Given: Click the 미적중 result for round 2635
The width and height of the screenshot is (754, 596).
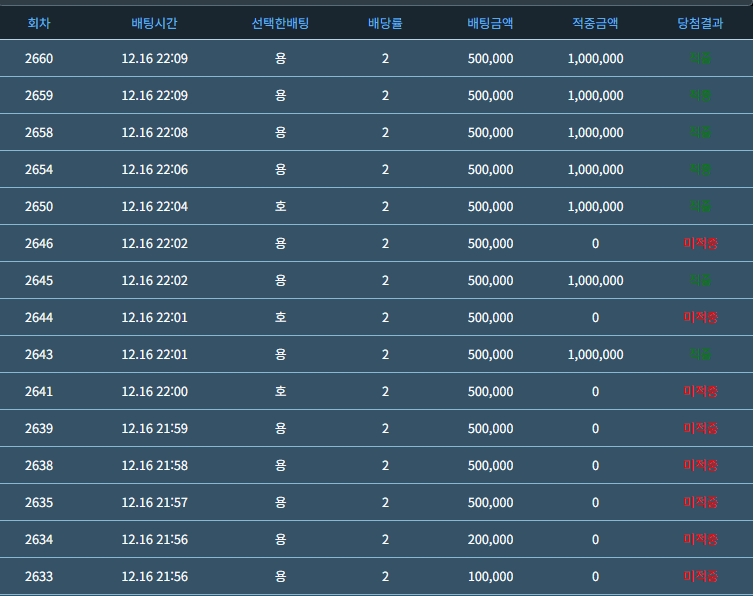Looking at the screenshot, I should pyautogui.click(x=701, y=503).
